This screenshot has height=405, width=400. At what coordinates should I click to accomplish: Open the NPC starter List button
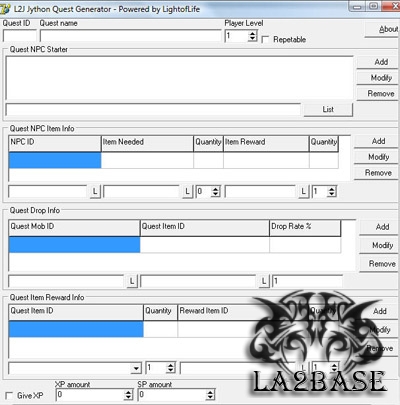328,109
